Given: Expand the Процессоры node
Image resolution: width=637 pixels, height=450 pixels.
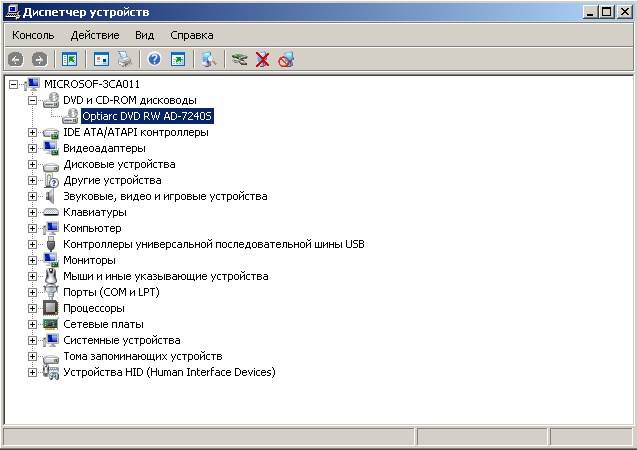Looking at the screenshot, I should click(x=32, y=308).
